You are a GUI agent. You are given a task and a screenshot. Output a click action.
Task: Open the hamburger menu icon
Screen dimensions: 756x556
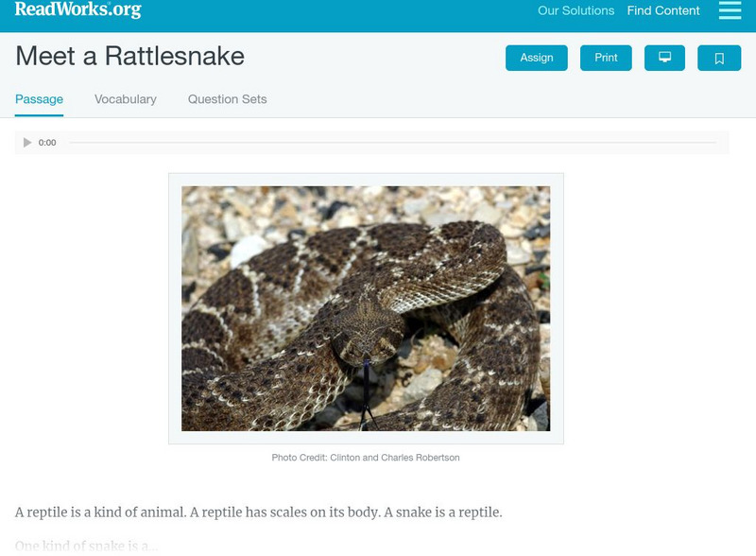730,10
